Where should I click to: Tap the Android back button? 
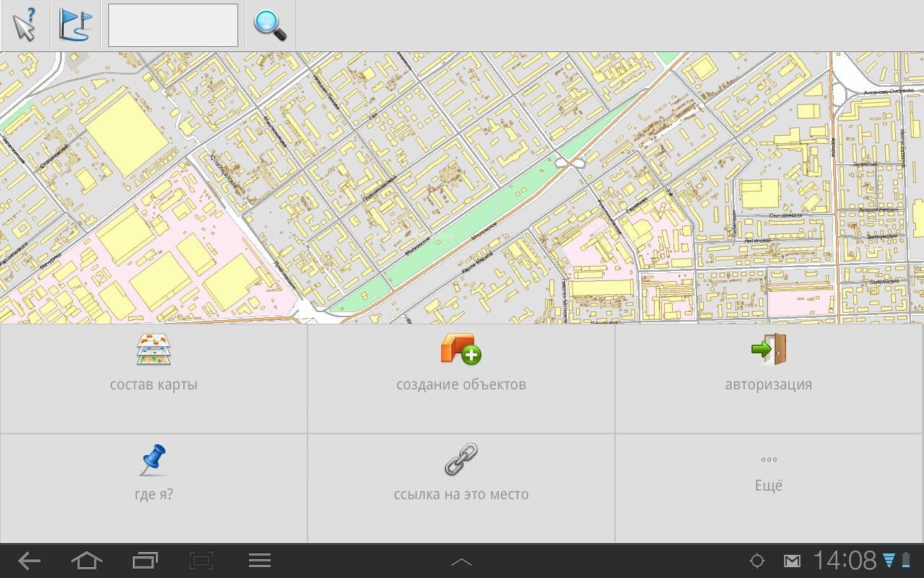click(29, 561)
